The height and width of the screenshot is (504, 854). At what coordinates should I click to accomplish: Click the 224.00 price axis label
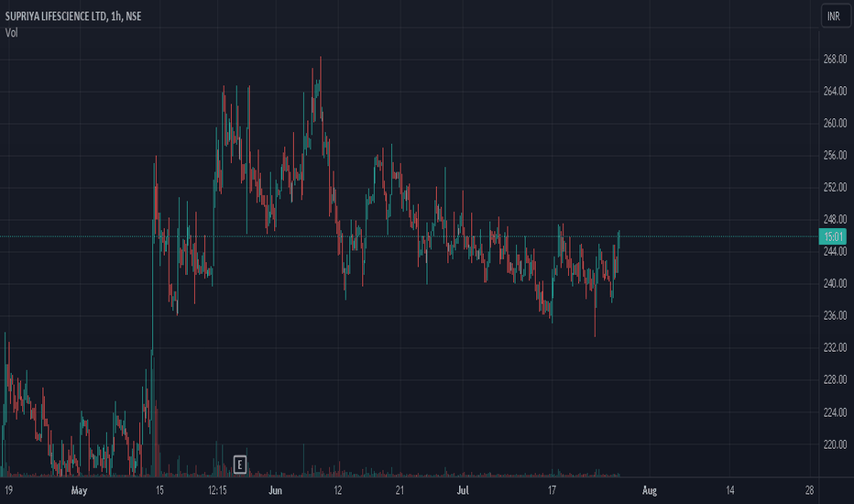(x=835, y=412)
